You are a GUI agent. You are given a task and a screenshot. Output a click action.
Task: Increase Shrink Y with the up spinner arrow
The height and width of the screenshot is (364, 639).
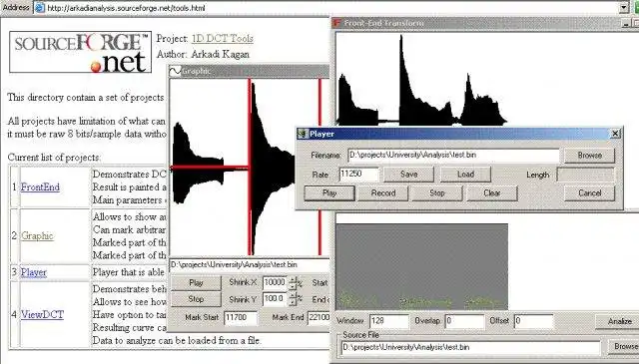(293, 296)
